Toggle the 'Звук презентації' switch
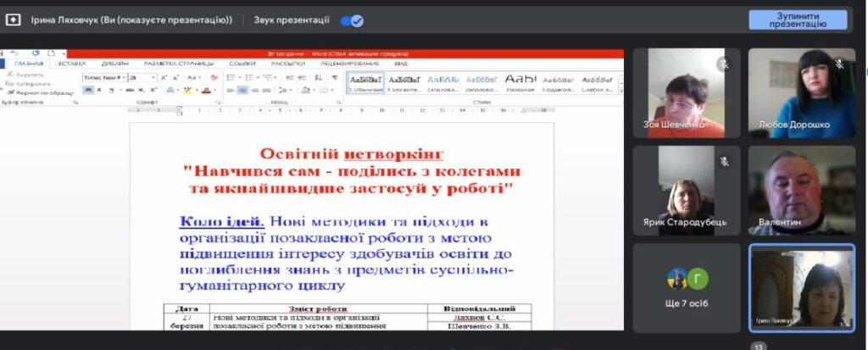This screenshot has width=868, height=350. coord(352,21)
